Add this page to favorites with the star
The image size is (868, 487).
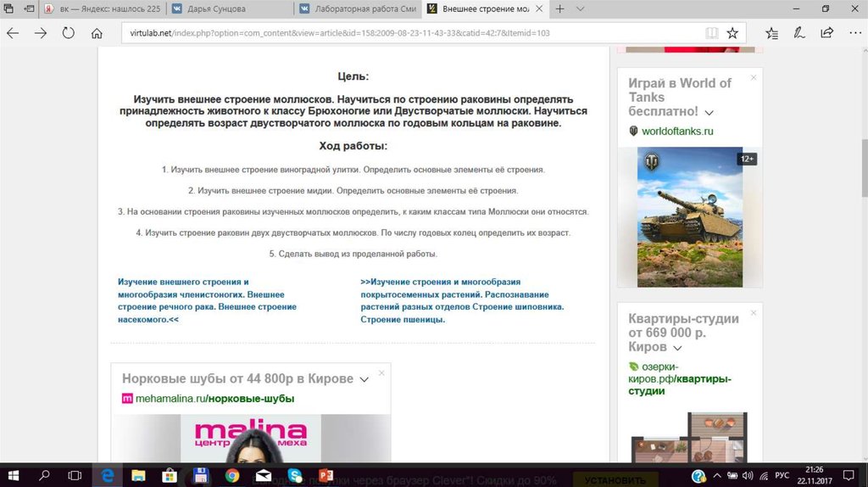[x=732, y=33]
